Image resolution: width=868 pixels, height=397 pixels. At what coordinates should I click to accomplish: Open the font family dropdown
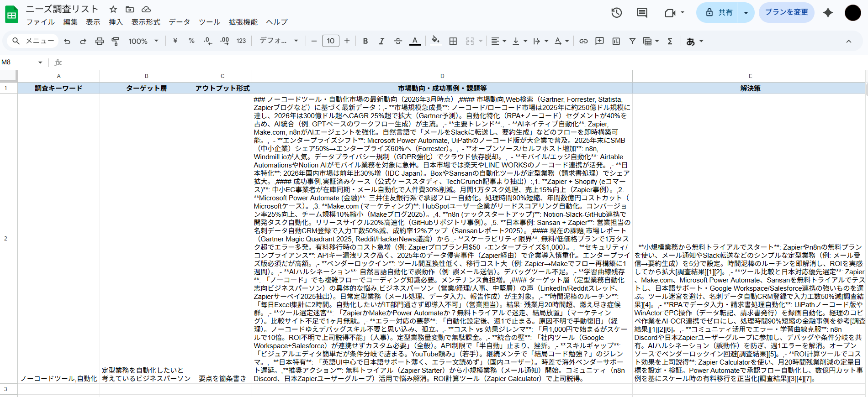tap(279, 41)
